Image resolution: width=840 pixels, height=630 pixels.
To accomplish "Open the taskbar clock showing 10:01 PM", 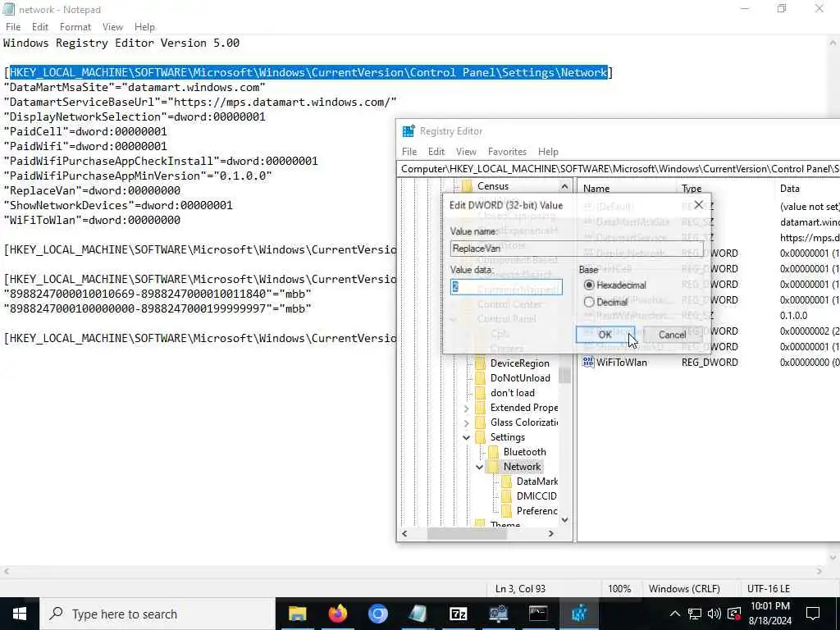I will click(769, 614).
